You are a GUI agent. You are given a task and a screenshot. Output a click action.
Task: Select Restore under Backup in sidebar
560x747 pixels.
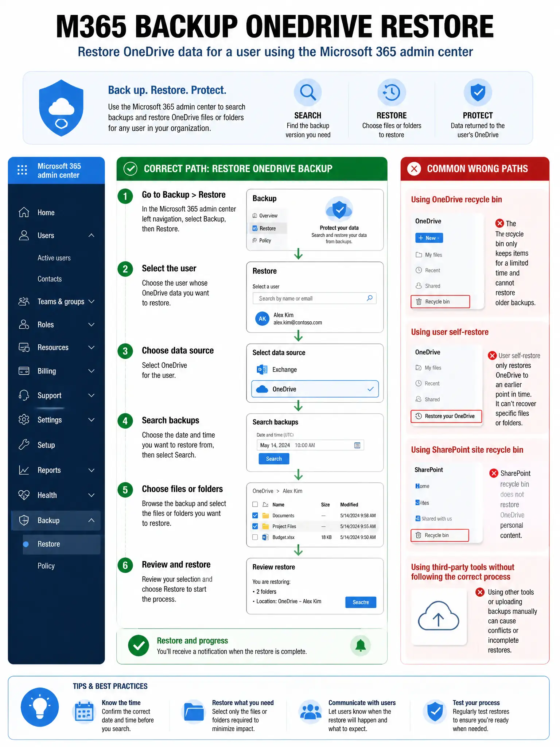[x=61, y=544]
